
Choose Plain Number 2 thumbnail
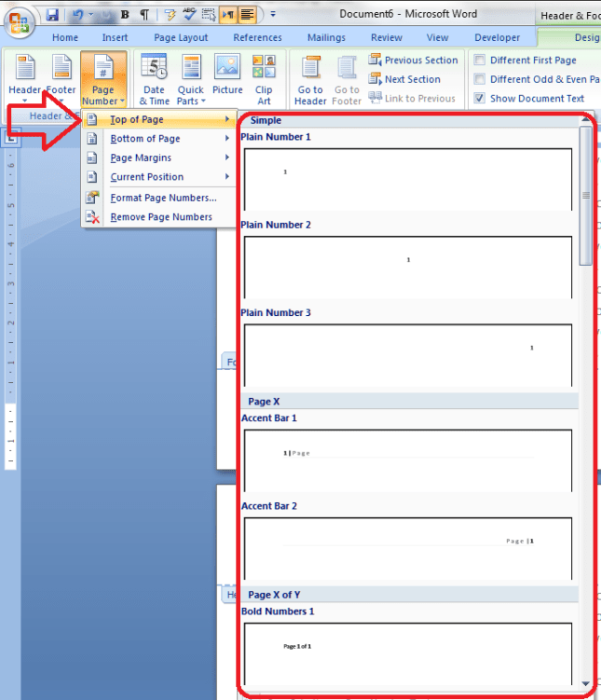(x=408, y=268)
